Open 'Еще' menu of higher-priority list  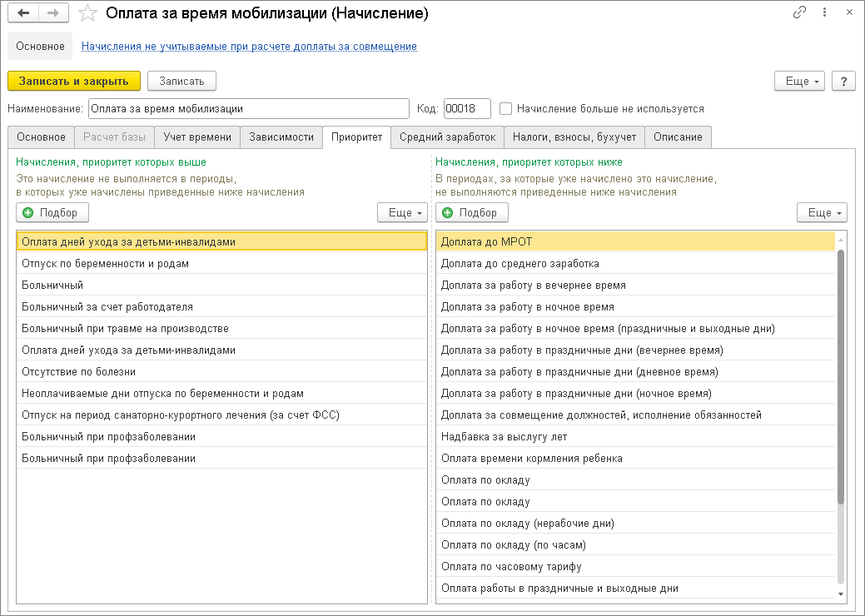tap(402, 212)
